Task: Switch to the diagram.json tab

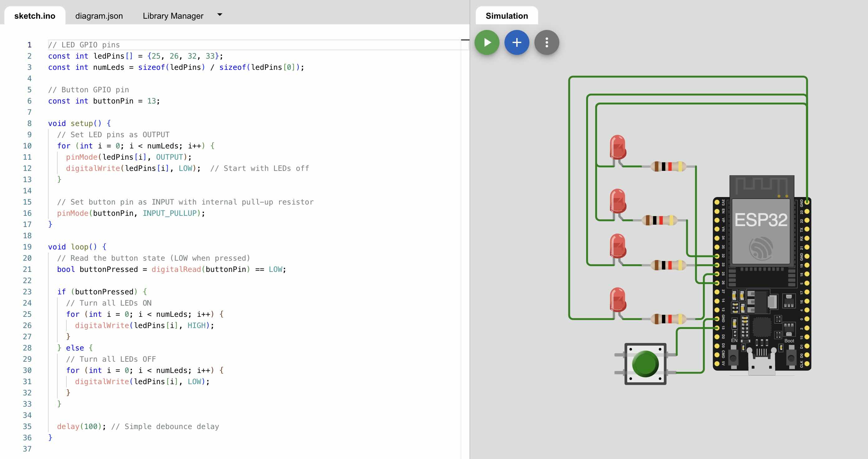Action: (x=99, y=16)
